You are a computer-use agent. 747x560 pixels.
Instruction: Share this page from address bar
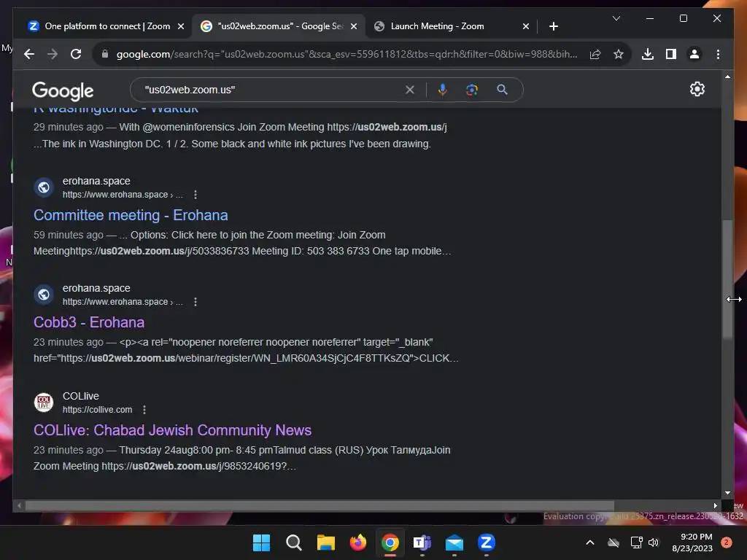tap(595, 54)
